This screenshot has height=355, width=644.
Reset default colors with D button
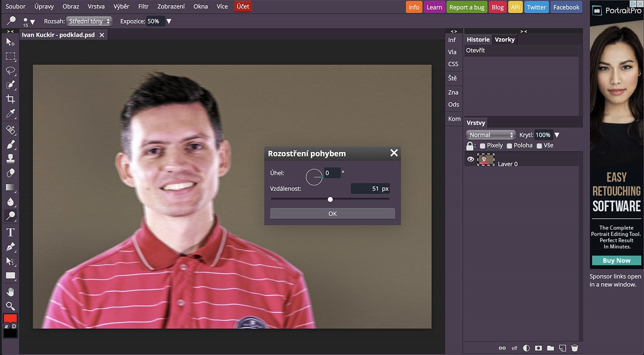point(14,326)
